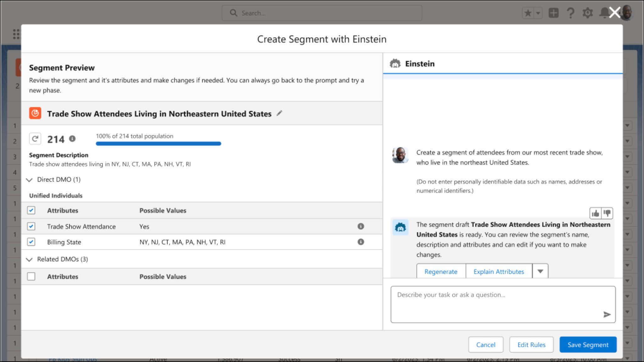
Task: Open the Help question mark icon
Action: click(570, 13)
